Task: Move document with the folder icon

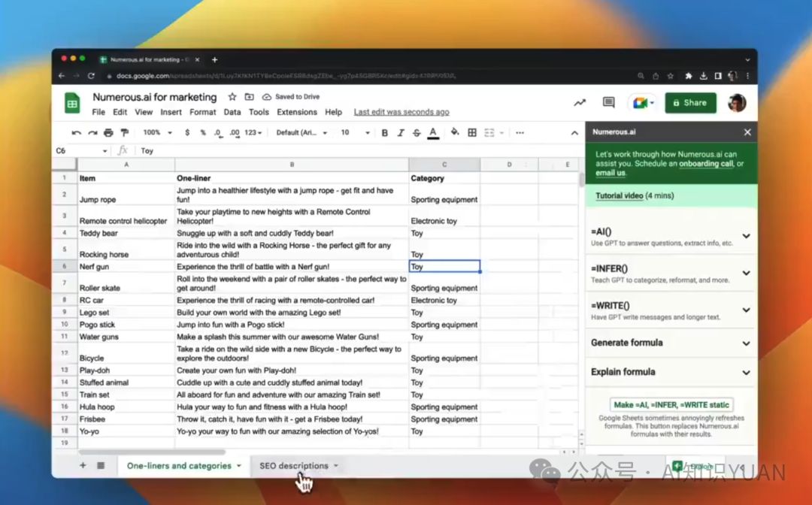Action: click(249, 97)
